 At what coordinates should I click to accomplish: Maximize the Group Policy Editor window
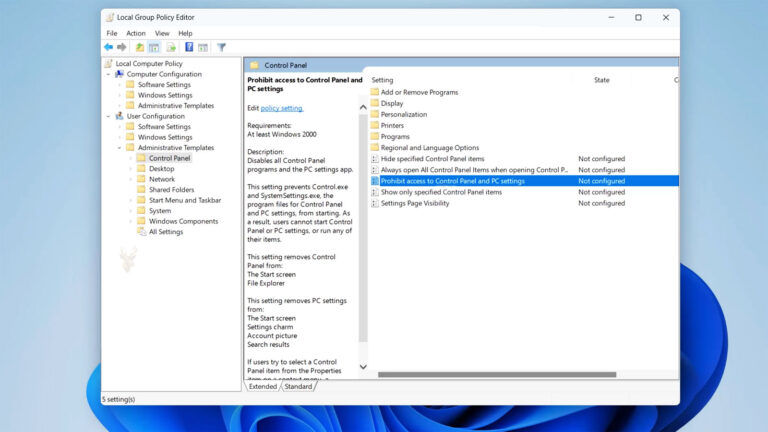click(638, 18)
